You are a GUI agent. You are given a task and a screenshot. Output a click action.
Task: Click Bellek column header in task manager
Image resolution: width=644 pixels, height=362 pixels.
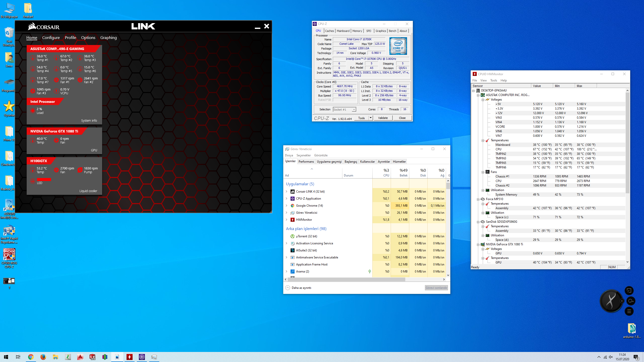click(x=400, y=172)
